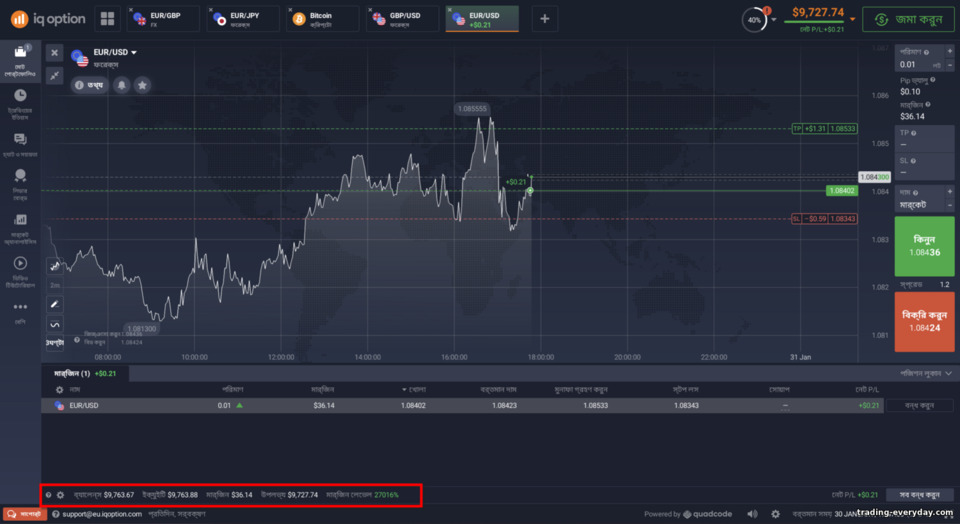960x524 pixels.
Task: Set a price alert with bell icon
Action: coord(122,85)
